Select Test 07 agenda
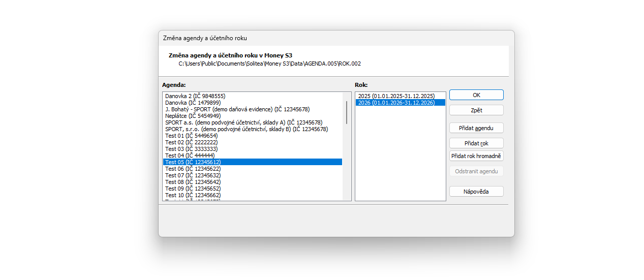 point(253,175)
